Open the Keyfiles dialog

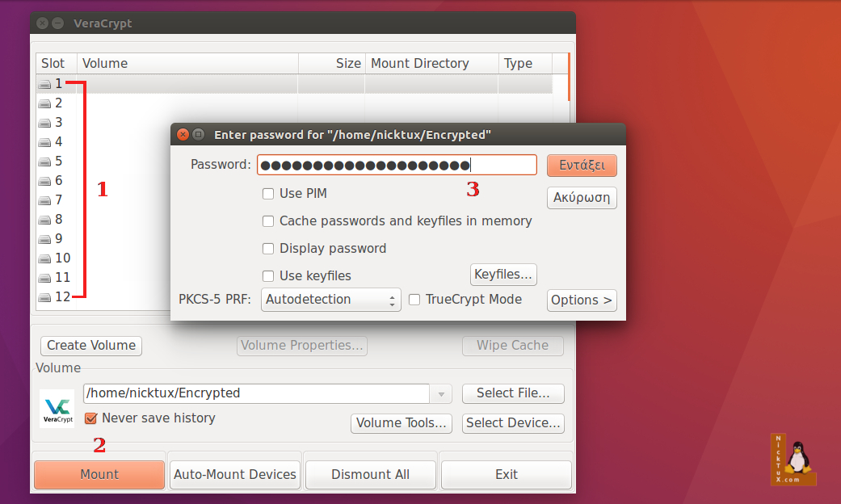502,274
